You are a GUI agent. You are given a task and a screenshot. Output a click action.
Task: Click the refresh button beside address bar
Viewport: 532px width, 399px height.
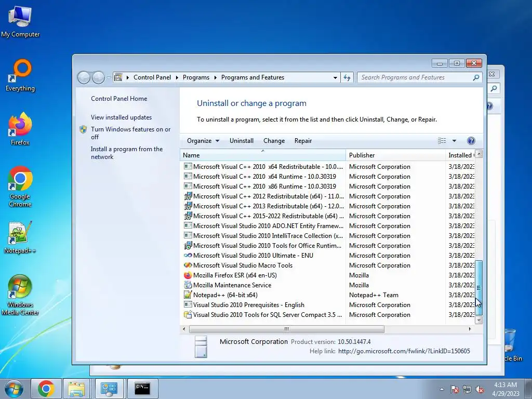(347, 77)
